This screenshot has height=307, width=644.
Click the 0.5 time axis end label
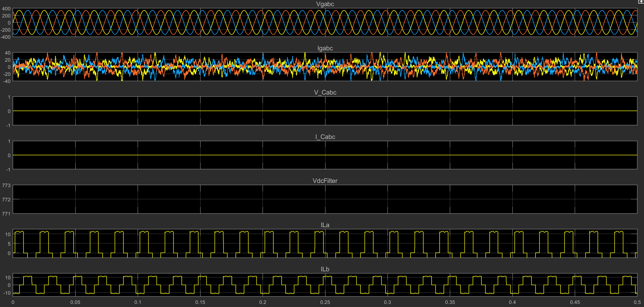[637, 302]
